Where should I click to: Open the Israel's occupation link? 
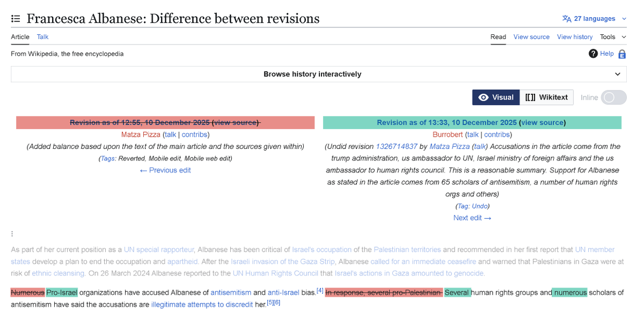(x=321, y=250)
